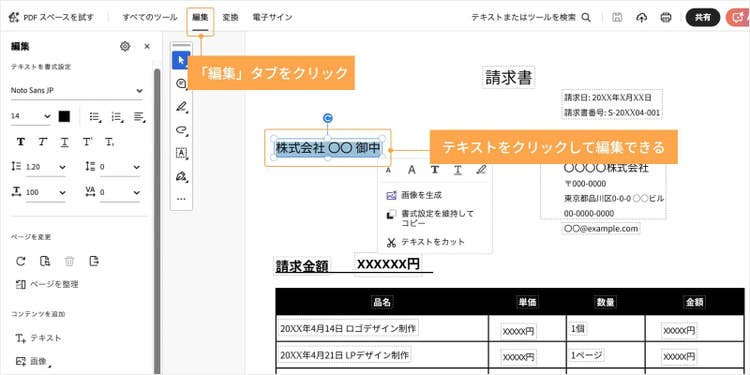Click the 請求書 title text box
The width and height of the screenshot is (750, 375).
pyautogui.click(x=508, y=77)
